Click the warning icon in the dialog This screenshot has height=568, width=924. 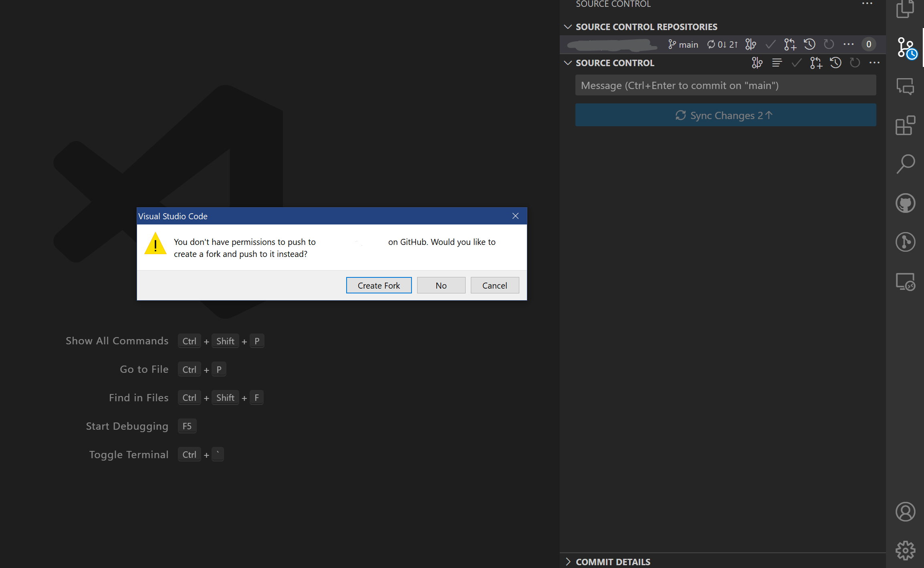click(x=155, y=243)
